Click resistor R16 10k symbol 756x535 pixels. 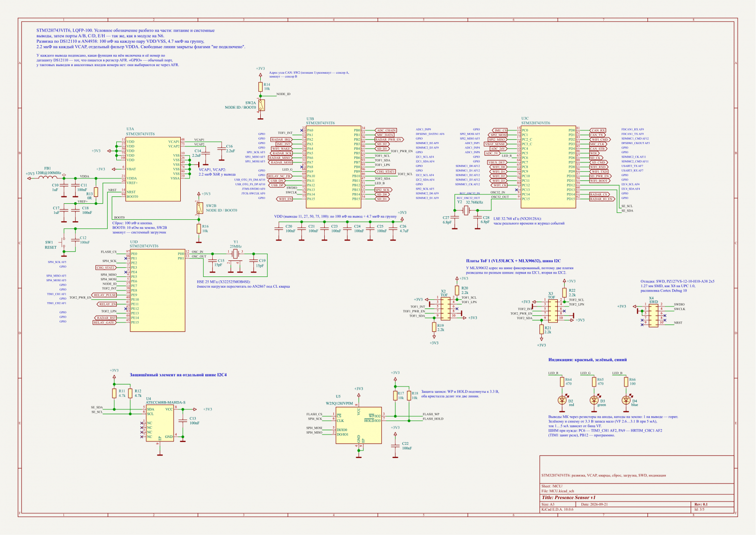(198, 228)
